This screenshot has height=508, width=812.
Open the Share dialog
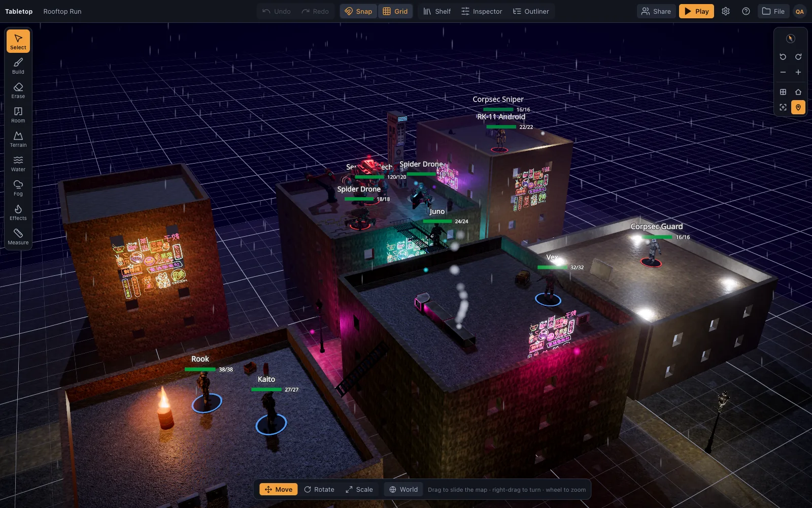pos(656,11)
